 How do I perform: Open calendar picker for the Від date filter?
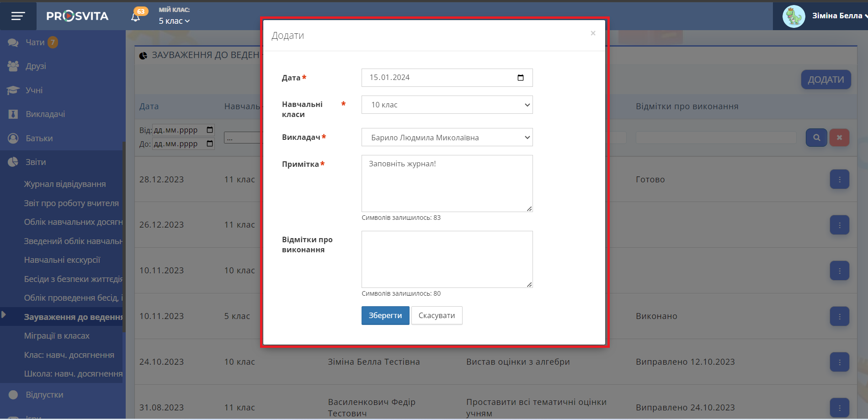pyautogui.click(x=210, y=130)
